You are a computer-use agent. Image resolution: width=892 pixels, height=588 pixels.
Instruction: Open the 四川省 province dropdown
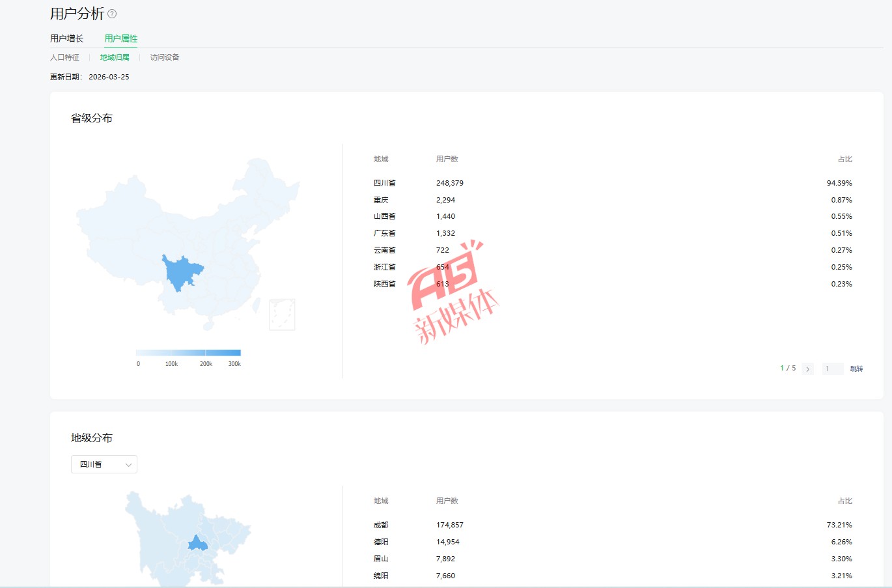tap(104, 464)
